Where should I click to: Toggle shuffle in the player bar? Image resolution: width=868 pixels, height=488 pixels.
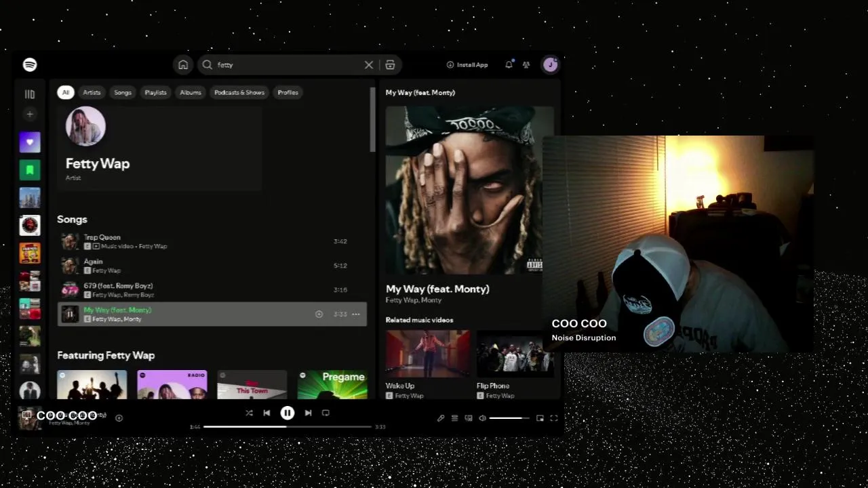click(249, 413)
